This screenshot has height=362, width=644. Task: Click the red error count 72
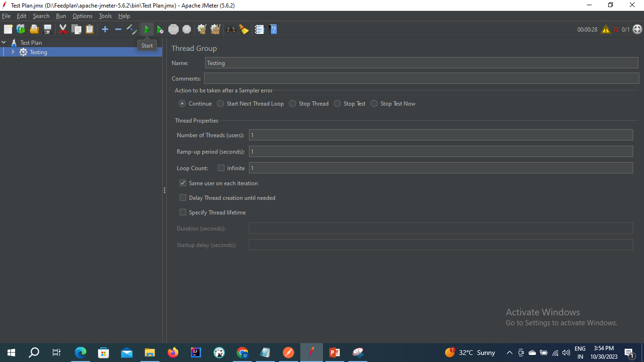[x=616, y=29]
